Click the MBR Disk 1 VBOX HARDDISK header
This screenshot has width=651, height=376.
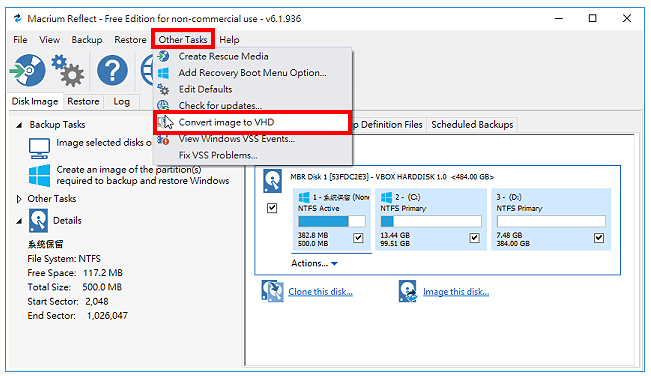tap(392, 177)
